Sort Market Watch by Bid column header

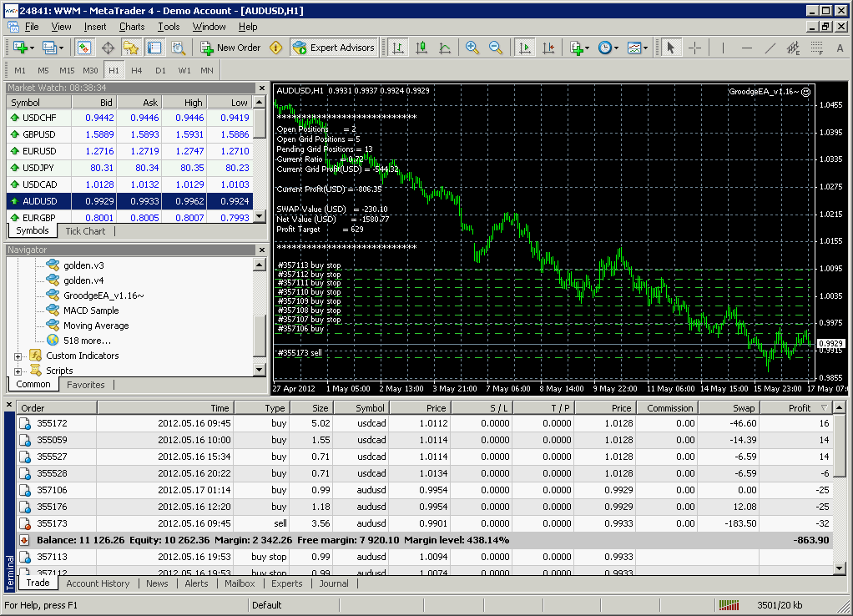[x=94, y=103]
